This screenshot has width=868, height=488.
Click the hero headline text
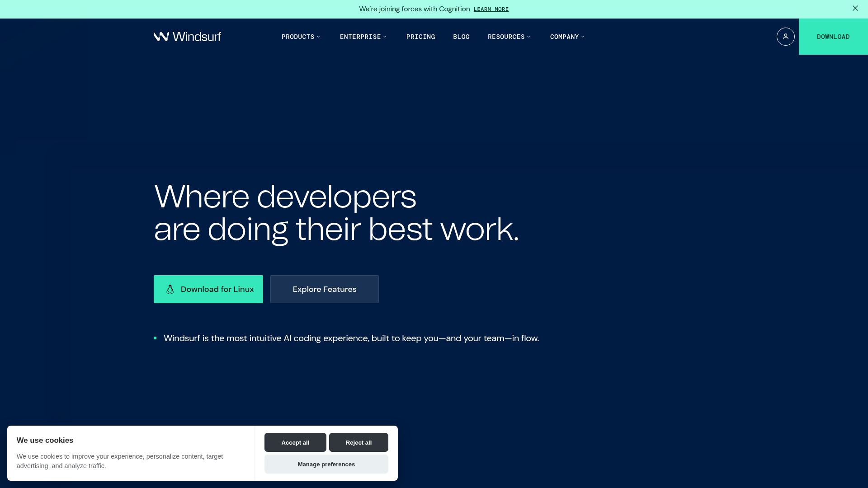336,212
